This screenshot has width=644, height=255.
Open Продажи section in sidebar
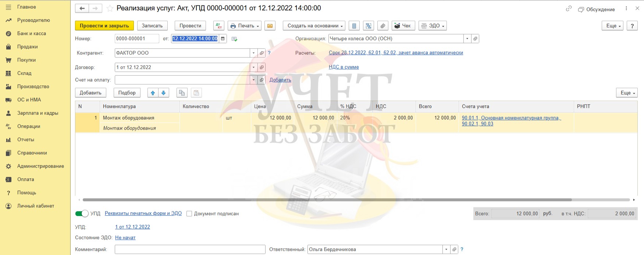pyautogui.click(x=28, y=47)
